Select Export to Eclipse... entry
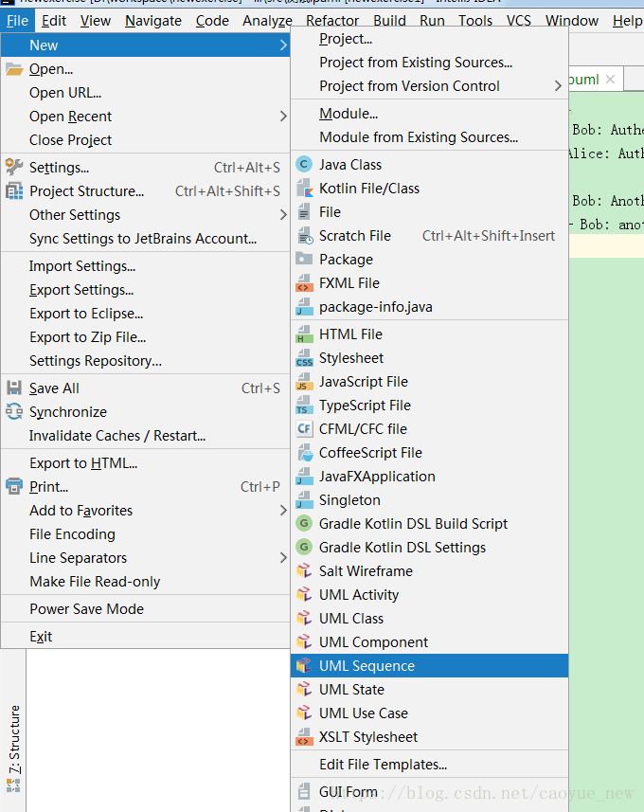Image resolution: width=644 pixels, height=812 pixels. [145, 314]
